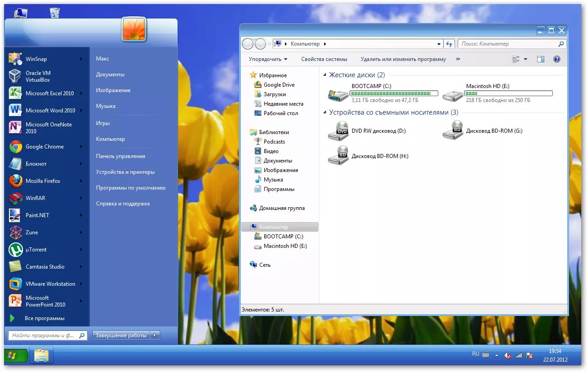
Task: Select the Macintosh HD (E:) drive icon
Action: (x=453, y=95)
